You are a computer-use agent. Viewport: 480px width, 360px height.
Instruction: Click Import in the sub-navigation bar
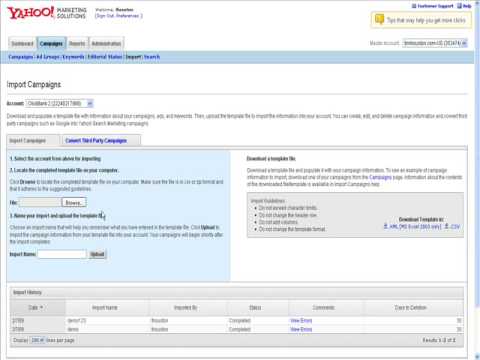coord(133,57)
